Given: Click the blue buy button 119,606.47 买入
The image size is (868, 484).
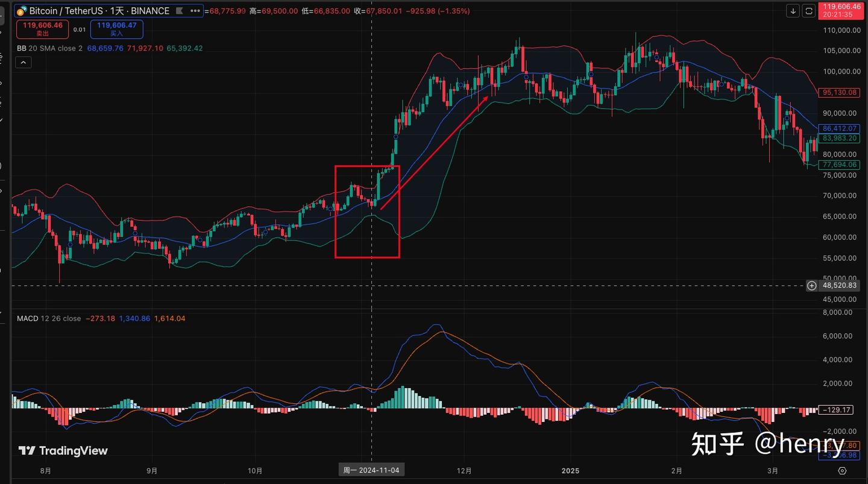Looking at the screenshot, I should click(x=117, y=28).
